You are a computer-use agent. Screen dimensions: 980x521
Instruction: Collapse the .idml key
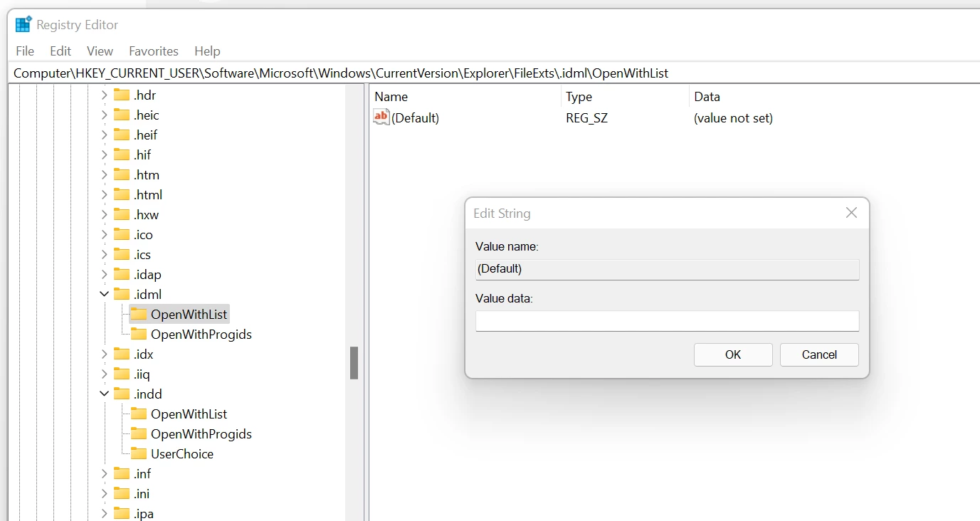tap(105, 295)
